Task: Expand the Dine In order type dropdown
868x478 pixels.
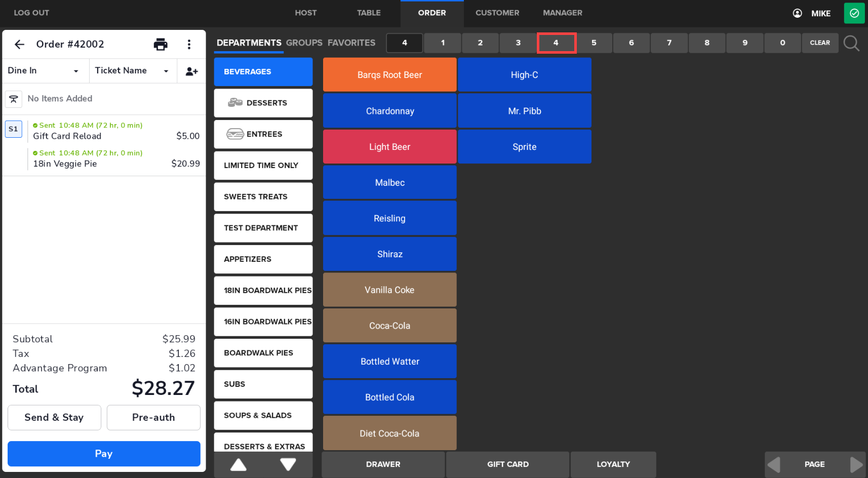Action: (x=45, y=71)
